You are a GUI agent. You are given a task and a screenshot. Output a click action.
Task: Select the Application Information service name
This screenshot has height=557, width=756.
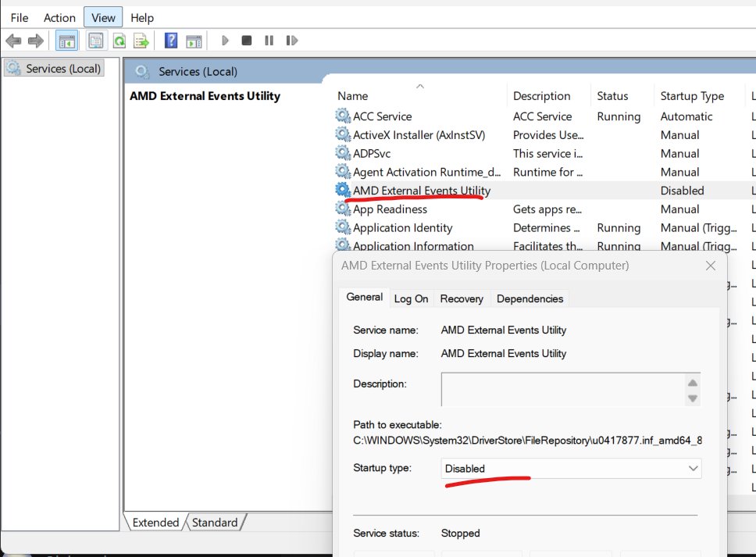tap(413, 246)
